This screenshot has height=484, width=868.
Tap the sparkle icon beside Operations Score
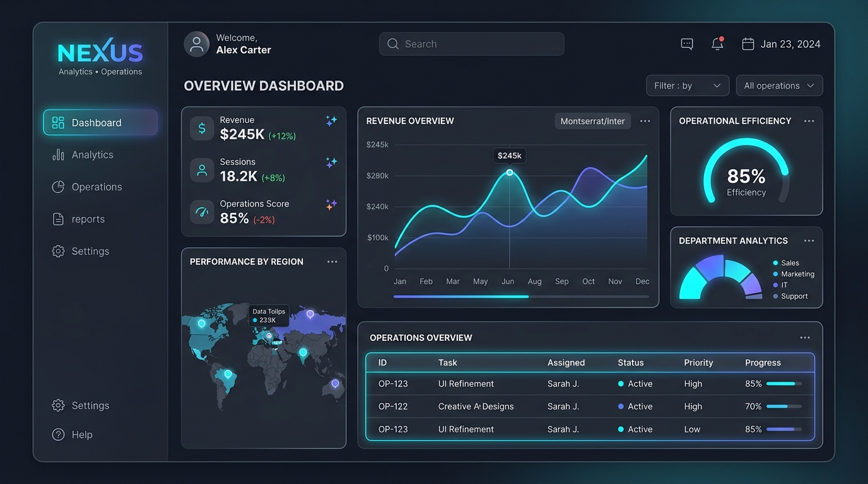(331, 204)
